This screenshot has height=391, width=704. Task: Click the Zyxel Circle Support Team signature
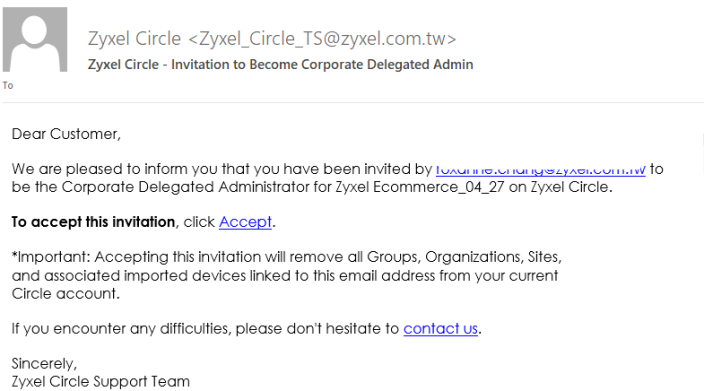(101, 382)
